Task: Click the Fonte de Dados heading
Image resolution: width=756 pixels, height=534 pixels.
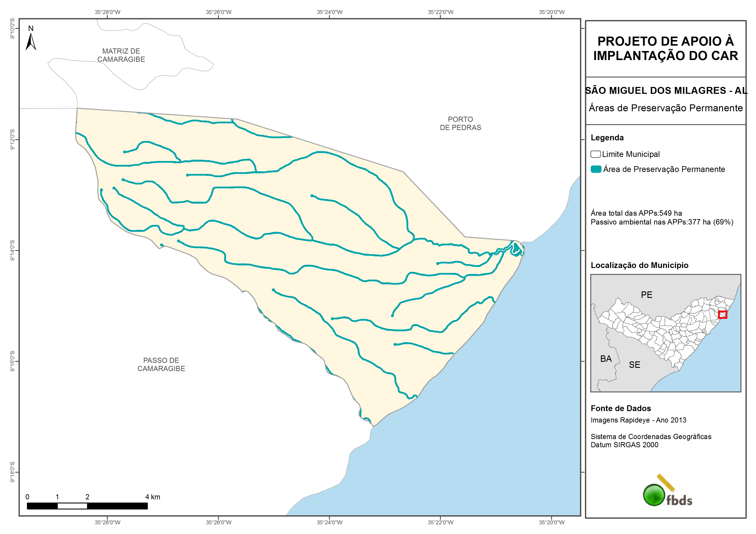Action: pos(621,408)
